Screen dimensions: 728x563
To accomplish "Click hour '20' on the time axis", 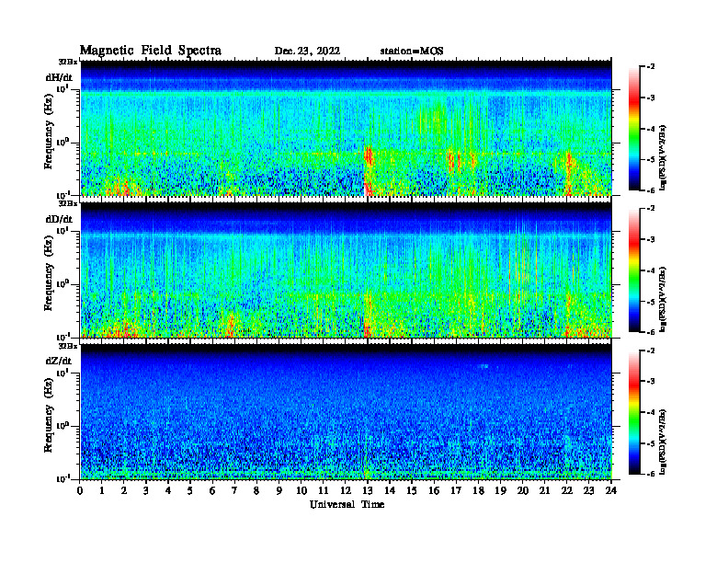I will pyautogui.click(x=523, y=490).
